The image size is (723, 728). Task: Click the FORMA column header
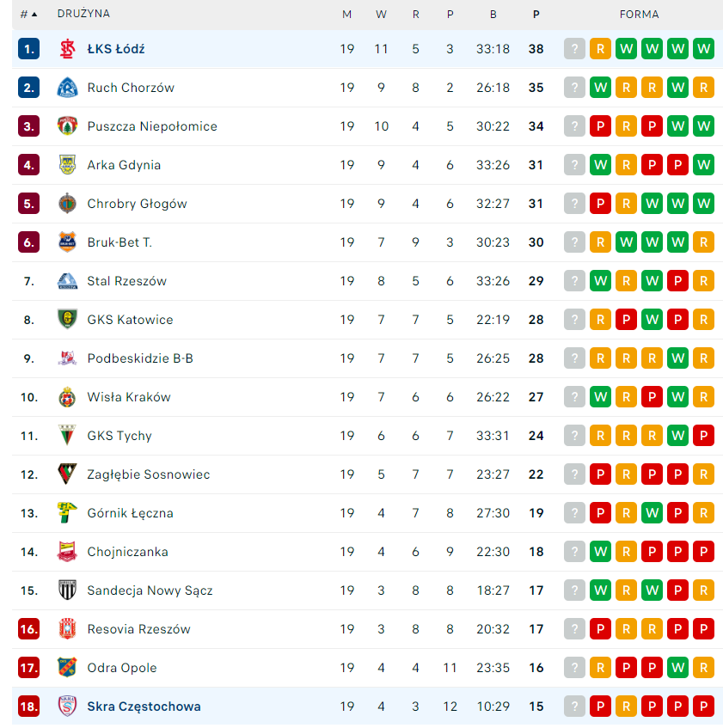coord(639,15)
